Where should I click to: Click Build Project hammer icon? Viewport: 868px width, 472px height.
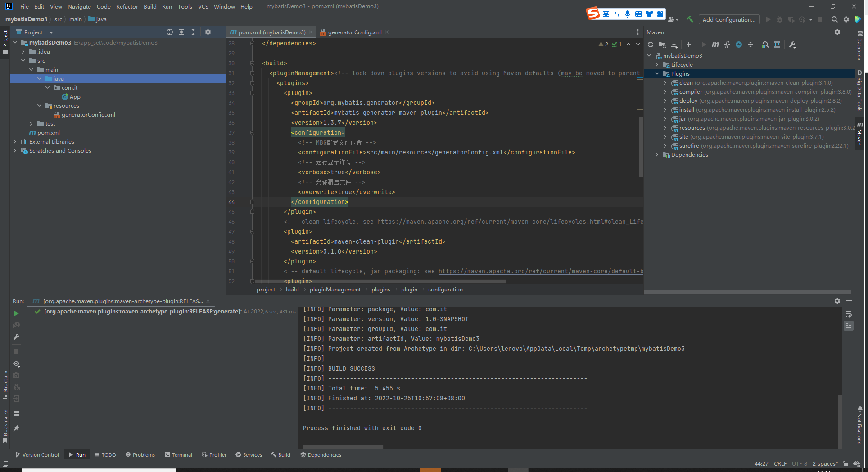[690, 19]
